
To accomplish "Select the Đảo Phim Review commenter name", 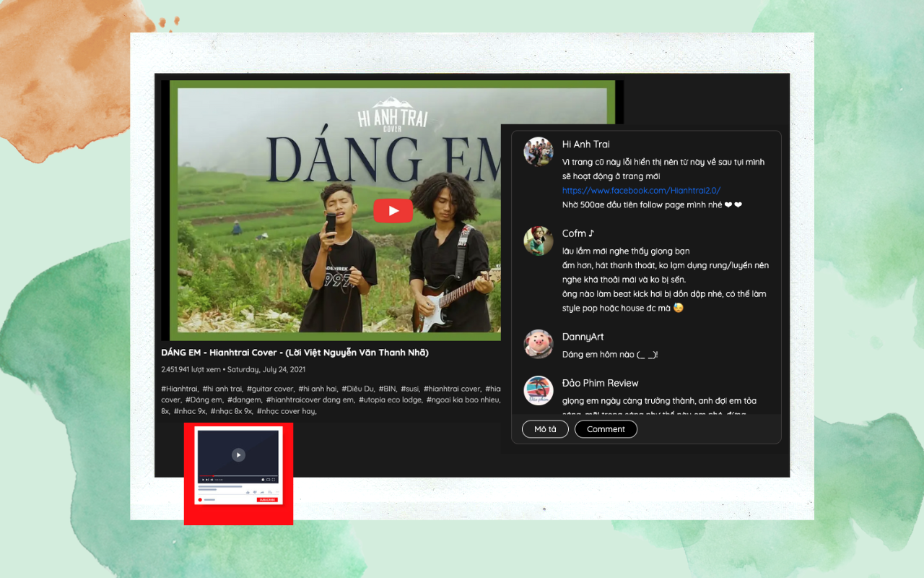I will click(x=600, y=383).
